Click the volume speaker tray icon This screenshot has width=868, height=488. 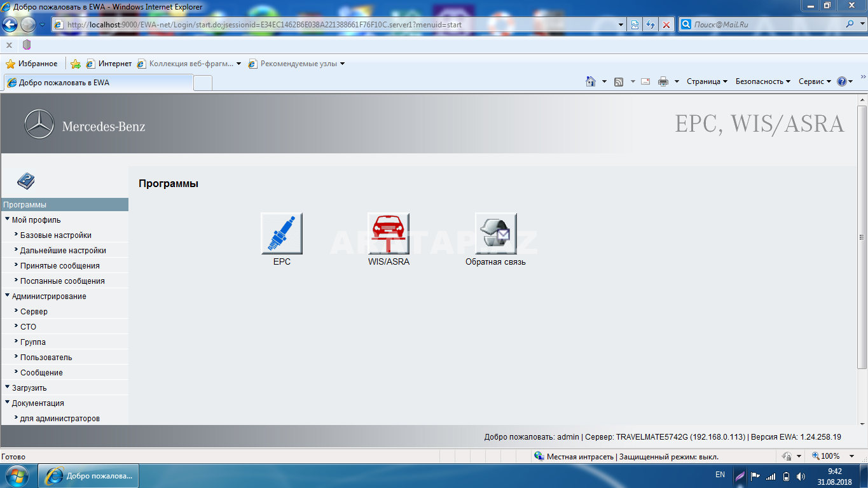tap(801, 476)
